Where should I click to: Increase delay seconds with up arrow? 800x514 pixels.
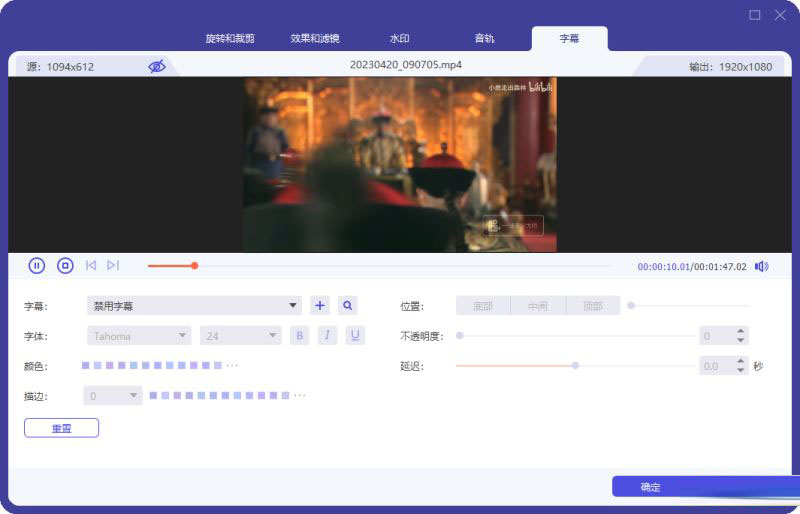[x=740, y=361]
